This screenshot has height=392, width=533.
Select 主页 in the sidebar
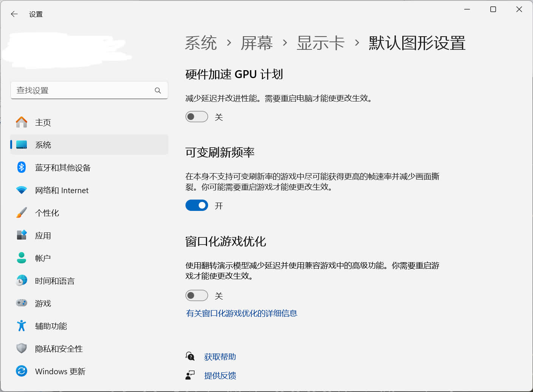pyautogui.click(x=43, y=122)
